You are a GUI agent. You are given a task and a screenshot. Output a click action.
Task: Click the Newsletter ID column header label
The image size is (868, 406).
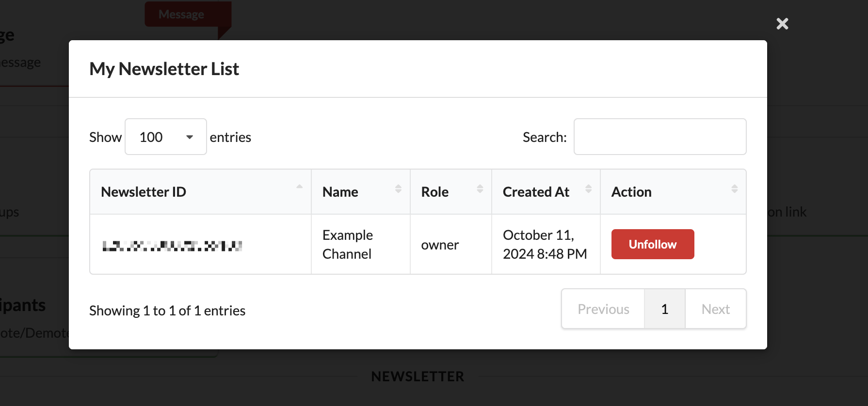pyautogui.click(x=144, y=192)
